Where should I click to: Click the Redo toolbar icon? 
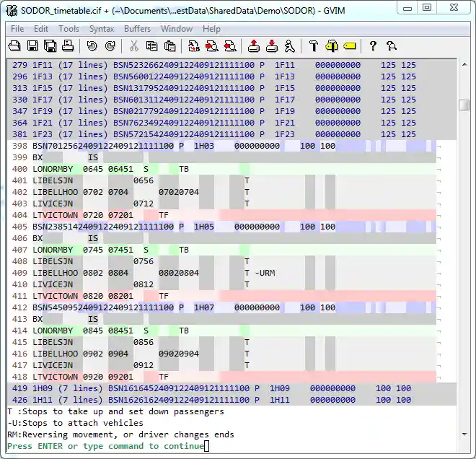(x=110, y=46)
